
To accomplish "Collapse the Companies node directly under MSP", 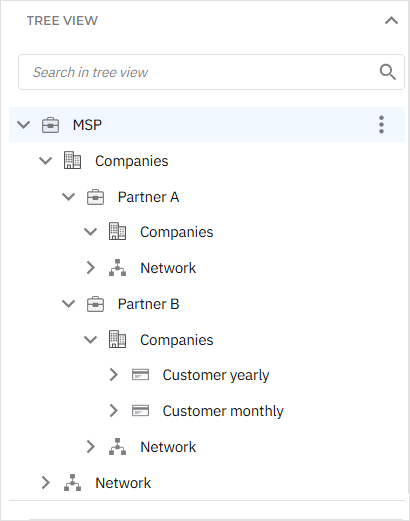I will 46,161.
